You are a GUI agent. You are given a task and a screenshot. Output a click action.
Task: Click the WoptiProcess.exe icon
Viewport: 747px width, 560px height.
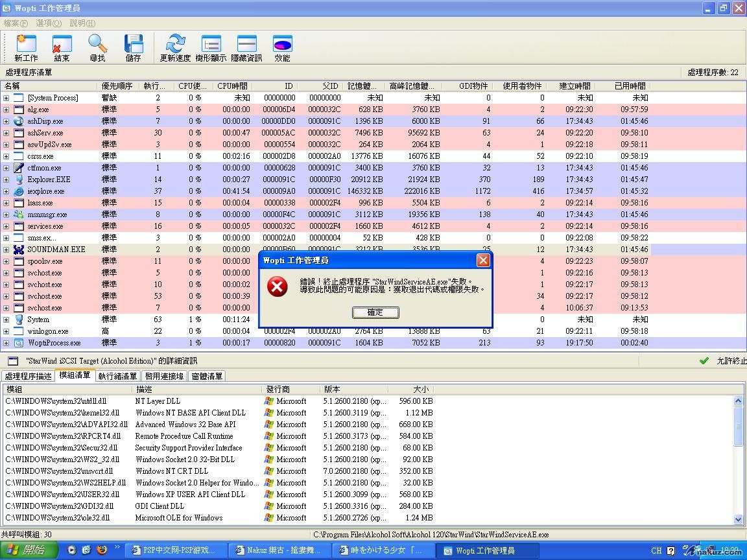tap(19, 342)
